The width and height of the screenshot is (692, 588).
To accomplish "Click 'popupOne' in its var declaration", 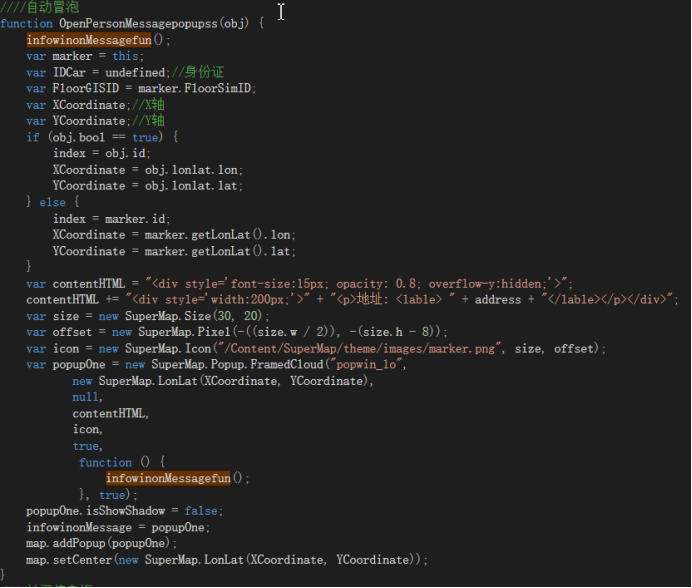I will [x=79, y=365].
